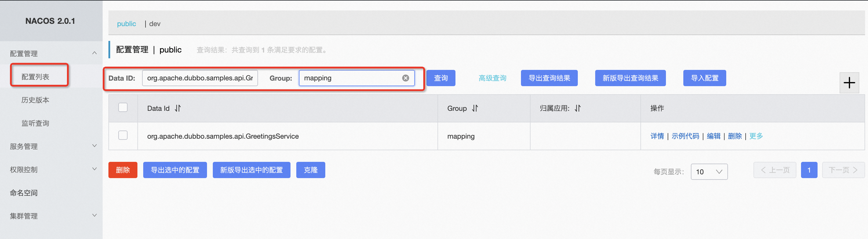
Task: Check the GreetingsService row checkbox
Action: tap(123, 135)
